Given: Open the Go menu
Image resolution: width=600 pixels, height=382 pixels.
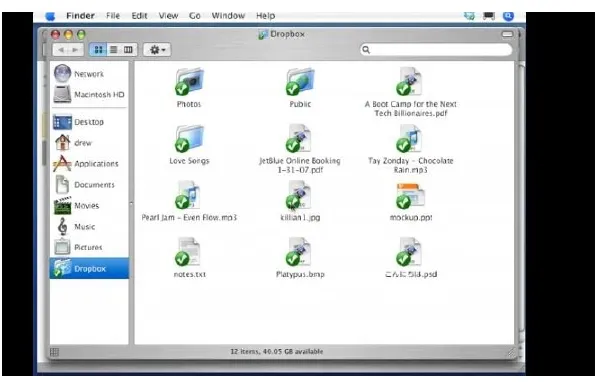Looking at the screenshot, I should point(195,16).
